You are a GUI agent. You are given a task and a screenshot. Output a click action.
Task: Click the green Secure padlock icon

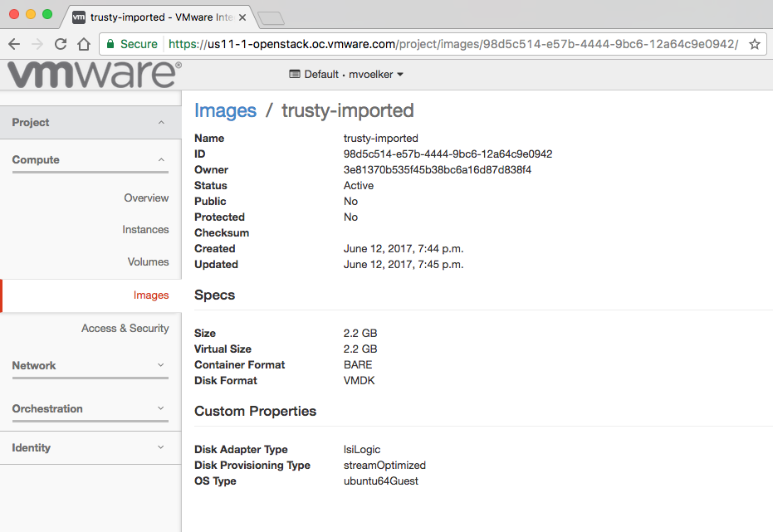[110, 44]
